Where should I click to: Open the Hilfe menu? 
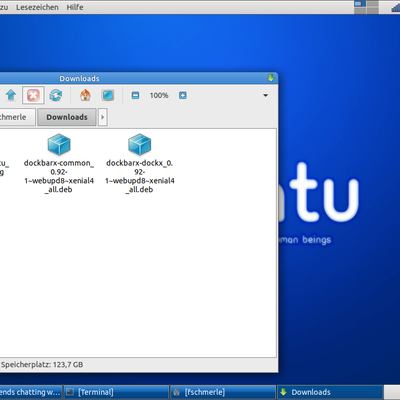[75, 7]
